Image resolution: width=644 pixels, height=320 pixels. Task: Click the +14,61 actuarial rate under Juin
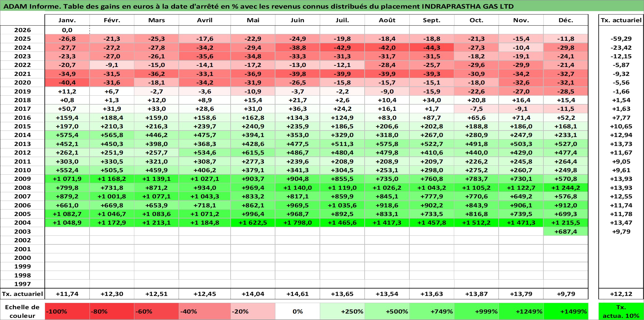298,294
